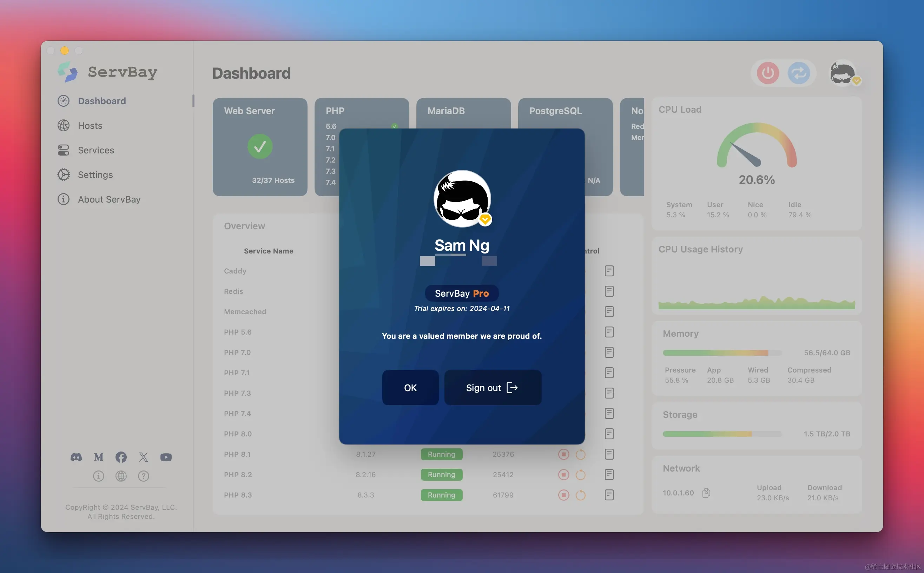Open the X (Twitter) link icon
This screenshot has height=573, width=924.
click(x=143, y=457)
